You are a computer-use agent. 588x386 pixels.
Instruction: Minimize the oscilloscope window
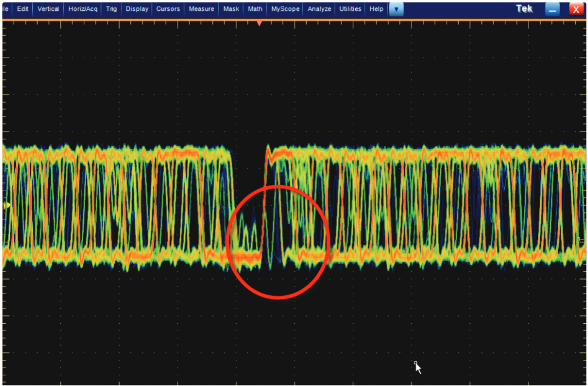coord(552,9)
